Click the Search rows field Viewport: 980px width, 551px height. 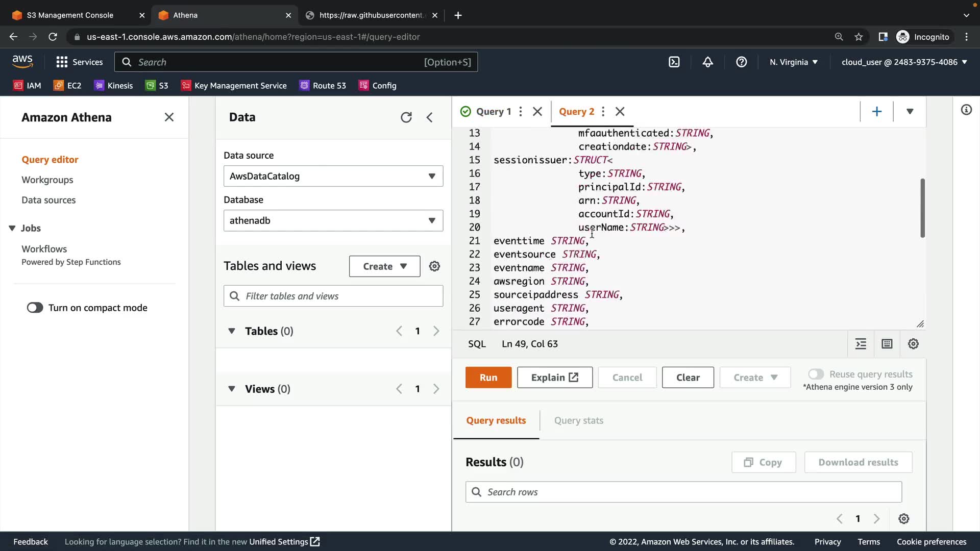point(683,492)
